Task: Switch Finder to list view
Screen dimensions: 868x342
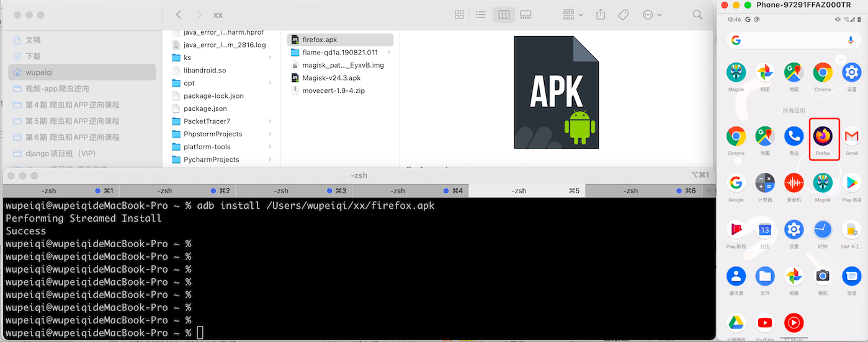Action: 481,15
